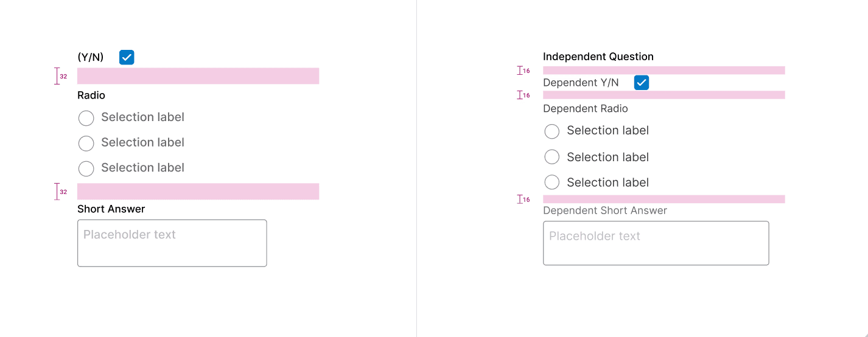Toggle the (Y/N) checkbox

(x=127, y=57)
